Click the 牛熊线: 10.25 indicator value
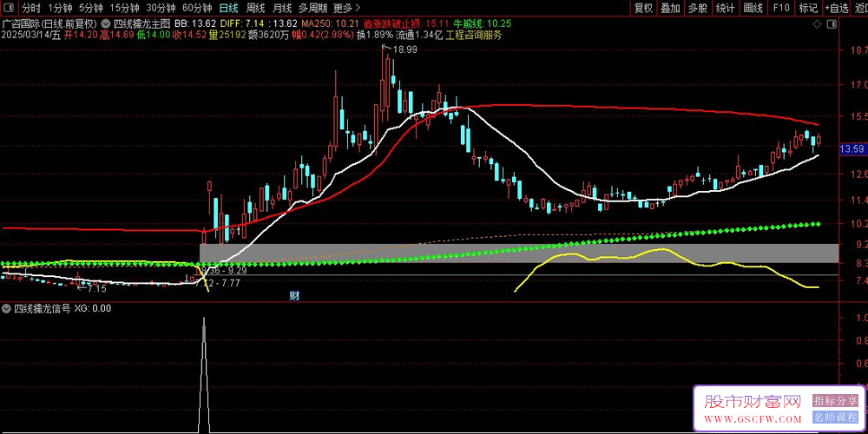868x434 pixels. pos(482,23)
